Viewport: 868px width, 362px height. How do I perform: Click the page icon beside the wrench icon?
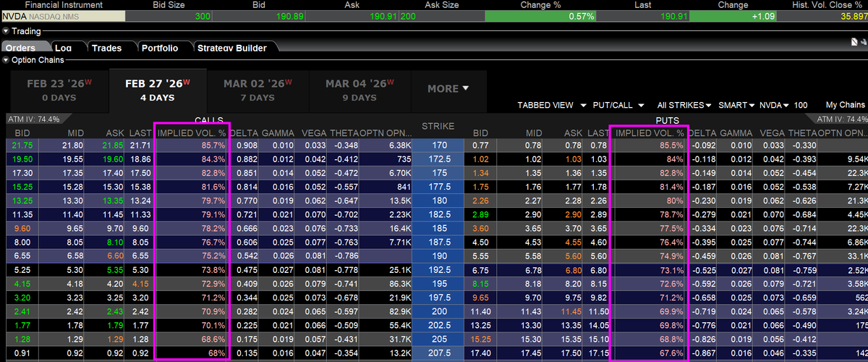click(853, 43)
